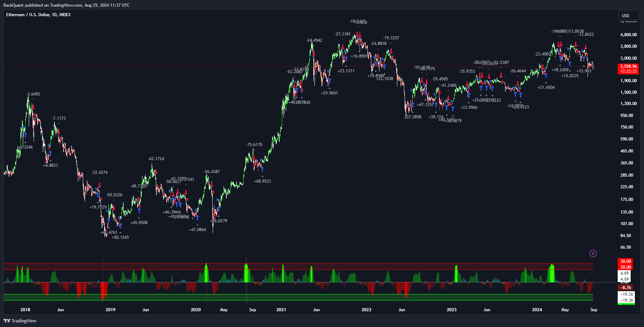Click the 2024 label on time axis

[x=537, y=310]
